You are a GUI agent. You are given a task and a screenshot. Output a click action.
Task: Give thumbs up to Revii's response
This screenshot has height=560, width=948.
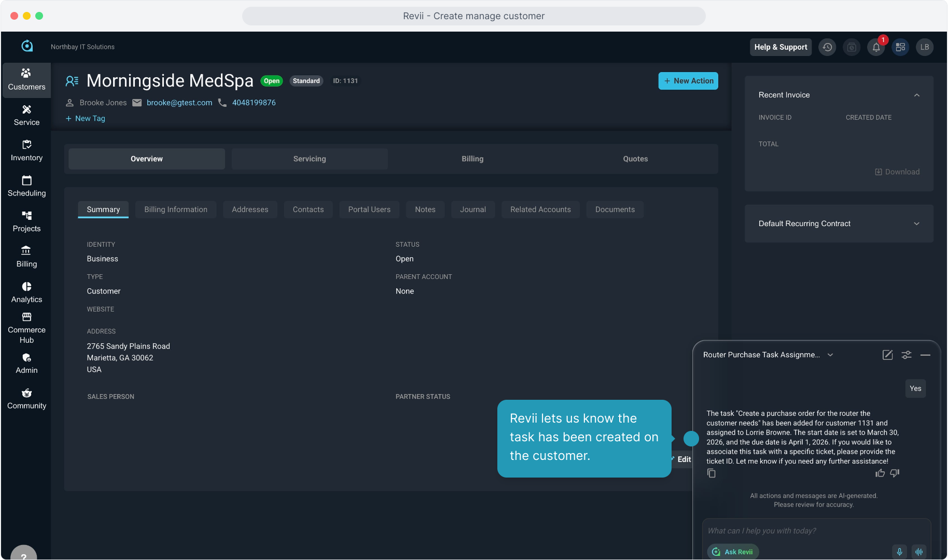[x=880, y=473]
